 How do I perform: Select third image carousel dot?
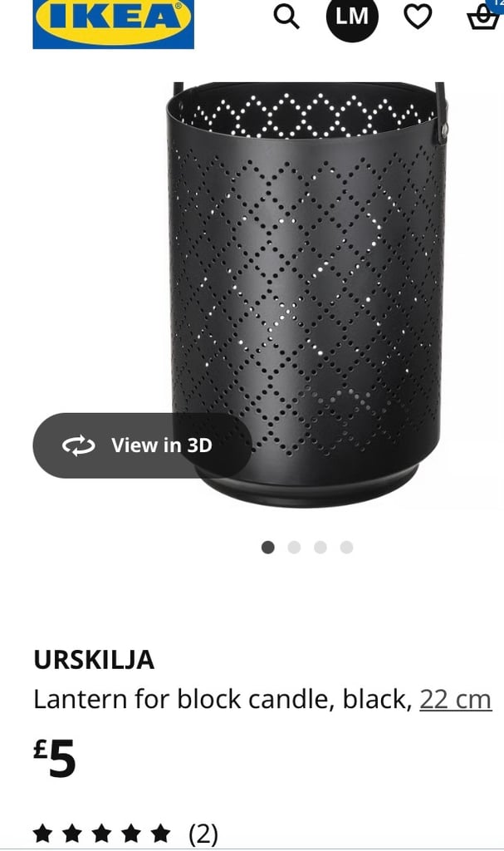pyautogui.click(x=321, y=547)
